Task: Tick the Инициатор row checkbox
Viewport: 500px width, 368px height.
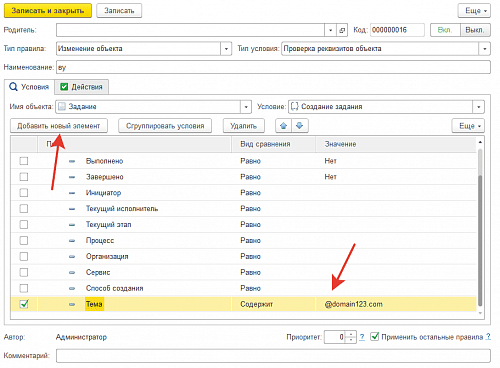Action: pyautogui.click(x=24, y=193)
